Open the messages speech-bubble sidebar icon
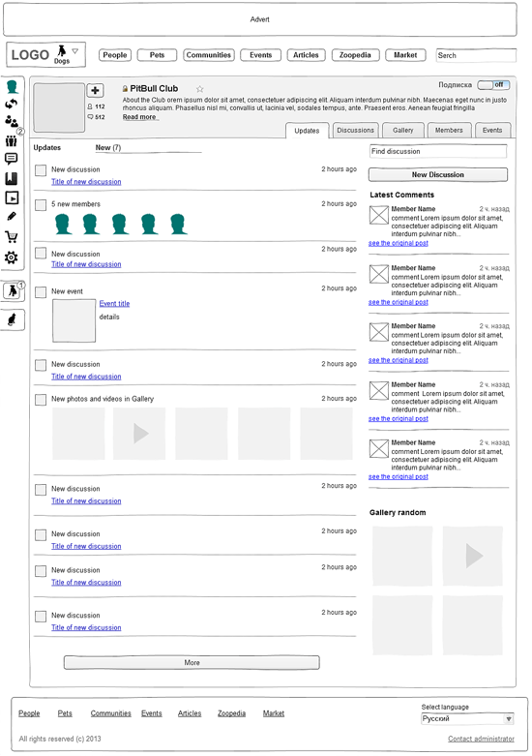532x756 pixels. pyautogui.click(x=11, y=159)
